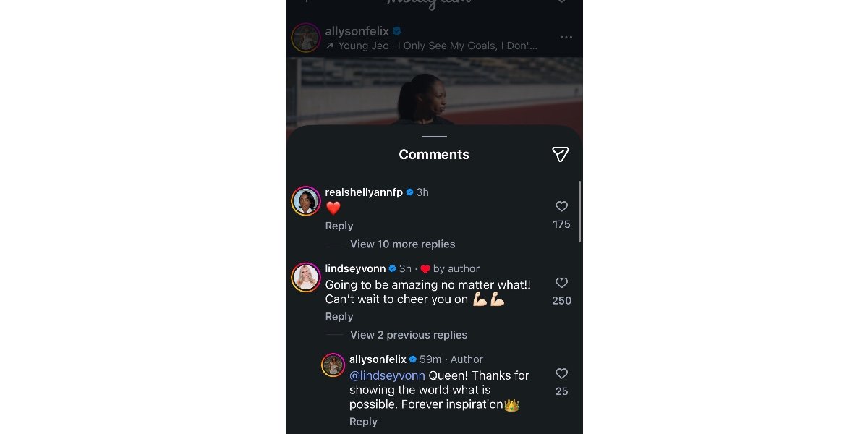This screenshot has width=868, height=434.
Task: Reply to realshellyannfp's comment
Action: [339, 226]
